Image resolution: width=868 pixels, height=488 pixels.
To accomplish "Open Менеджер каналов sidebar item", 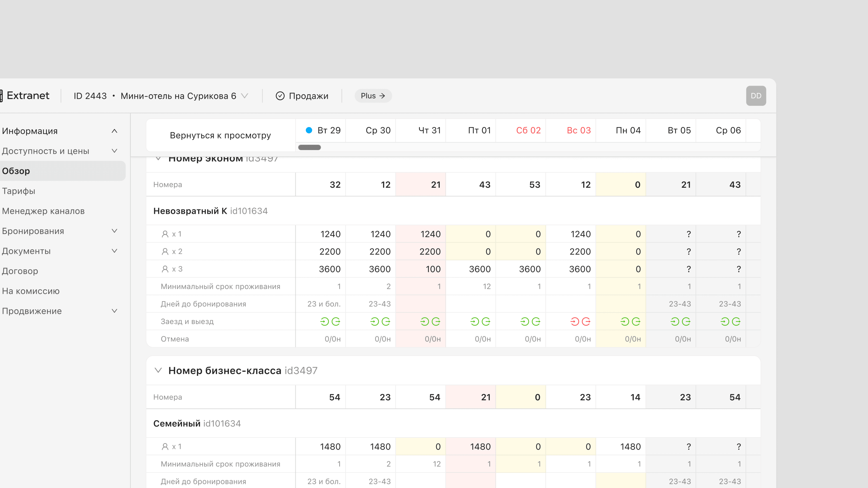I will pos(43,211).
